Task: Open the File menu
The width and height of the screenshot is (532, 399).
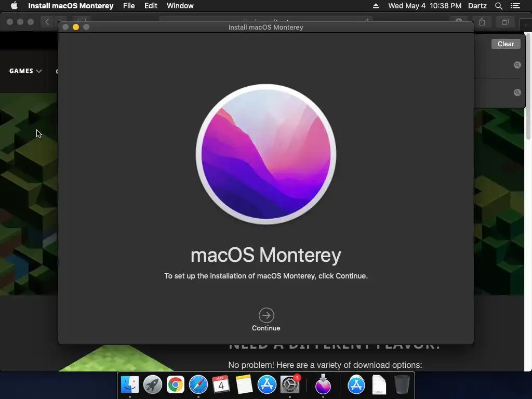Action: pos(129,6)
